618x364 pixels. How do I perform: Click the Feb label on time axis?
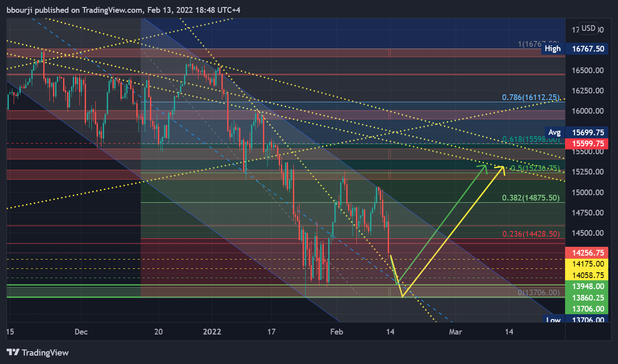(x=336, y=332)
